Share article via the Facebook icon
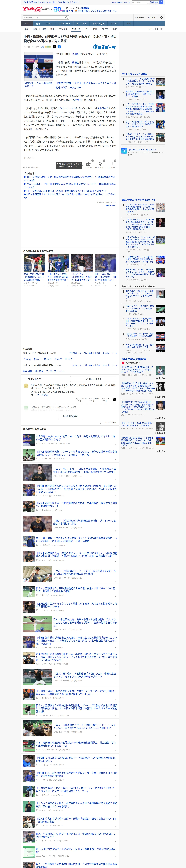The height and width of the screenshot is (868, 186). (x=59, y=47)
